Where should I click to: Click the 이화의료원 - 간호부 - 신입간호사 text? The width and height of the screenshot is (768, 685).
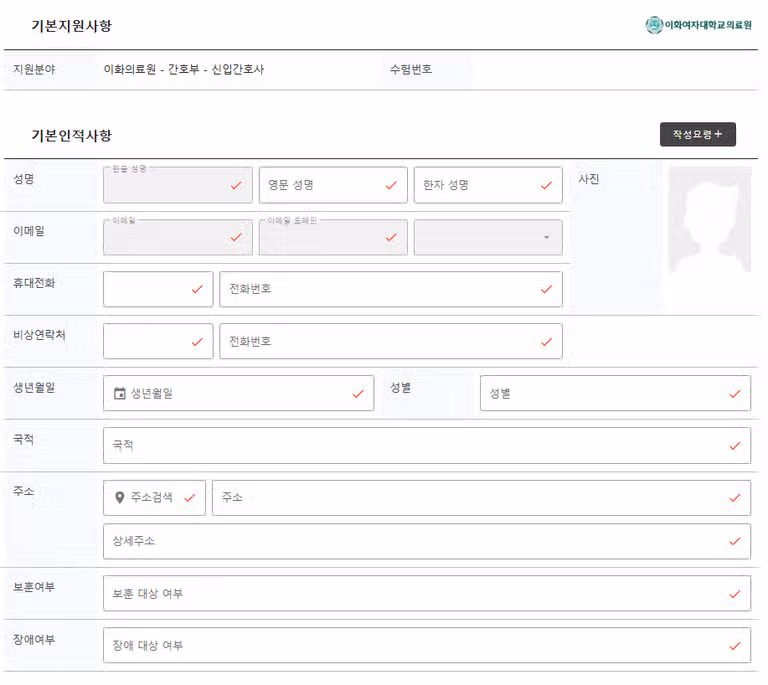(184, 70)
